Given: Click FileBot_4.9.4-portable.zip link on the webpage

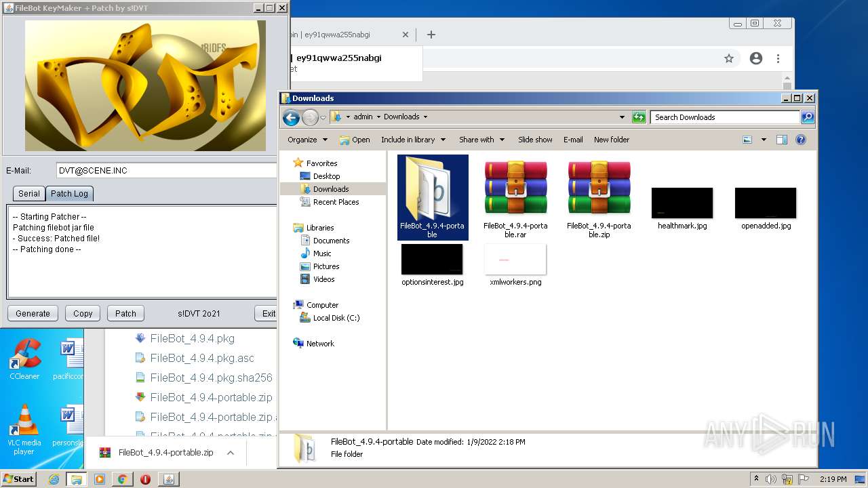Looking at the screenshot, I should [212, 397].
